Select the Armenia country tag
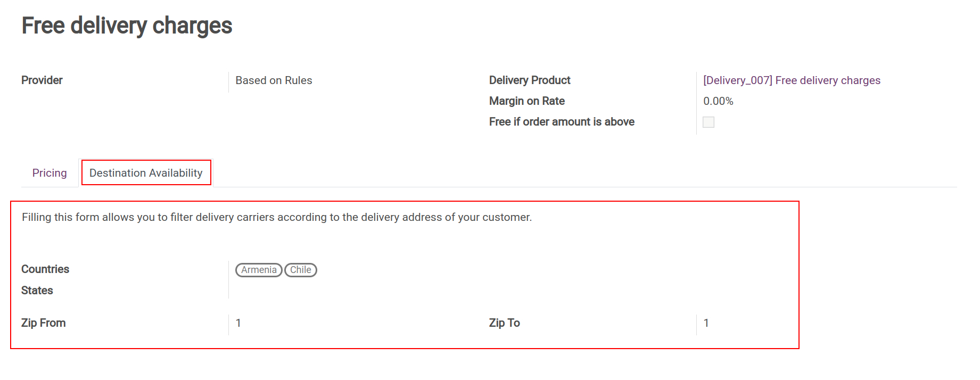The image size is (980, 380). [x=259, y=270]
